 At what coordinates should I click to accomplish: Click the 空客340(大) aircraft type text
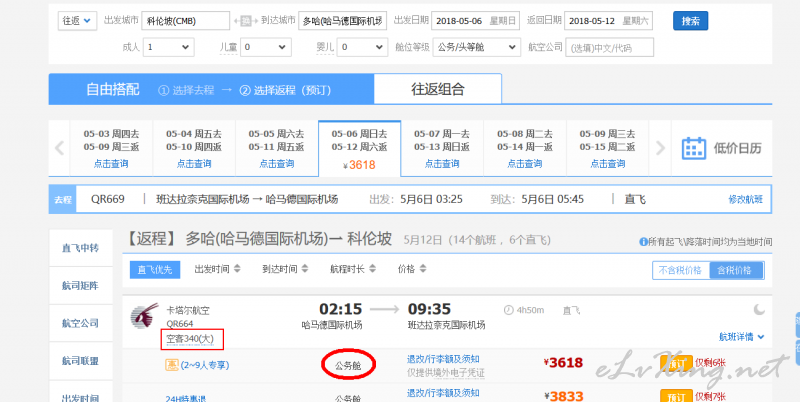190,338
